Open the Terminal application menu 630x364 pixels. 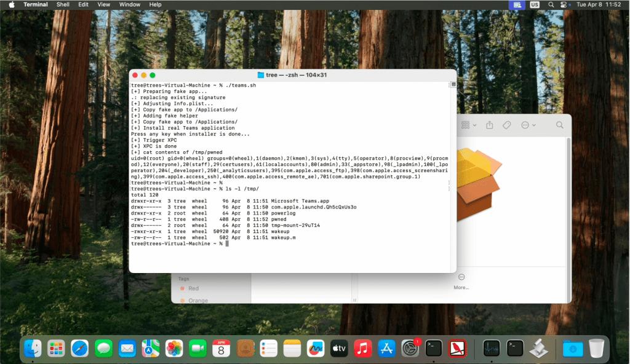(x=35, y=4)
